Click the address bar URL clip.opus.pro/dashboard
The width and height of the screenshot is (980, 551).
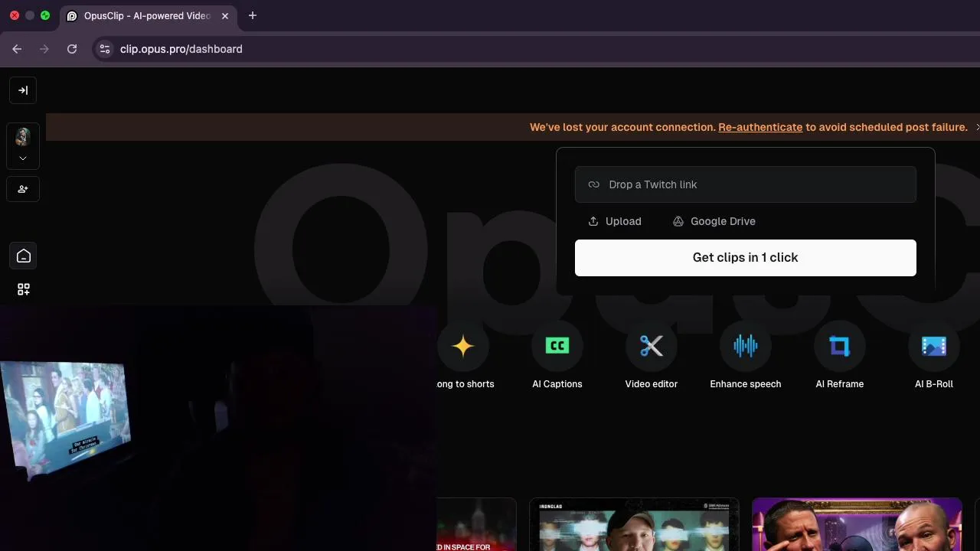pos(181,49)
